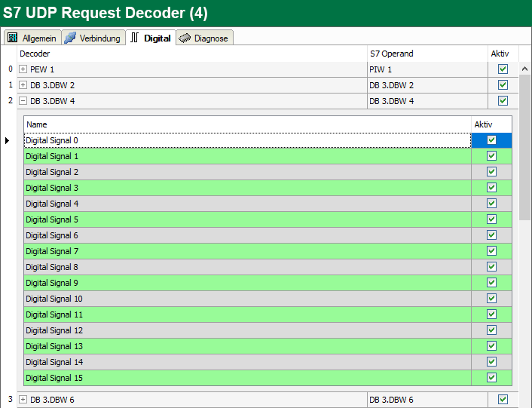Click the vertical scrollbar thumb

click(524, 147)
